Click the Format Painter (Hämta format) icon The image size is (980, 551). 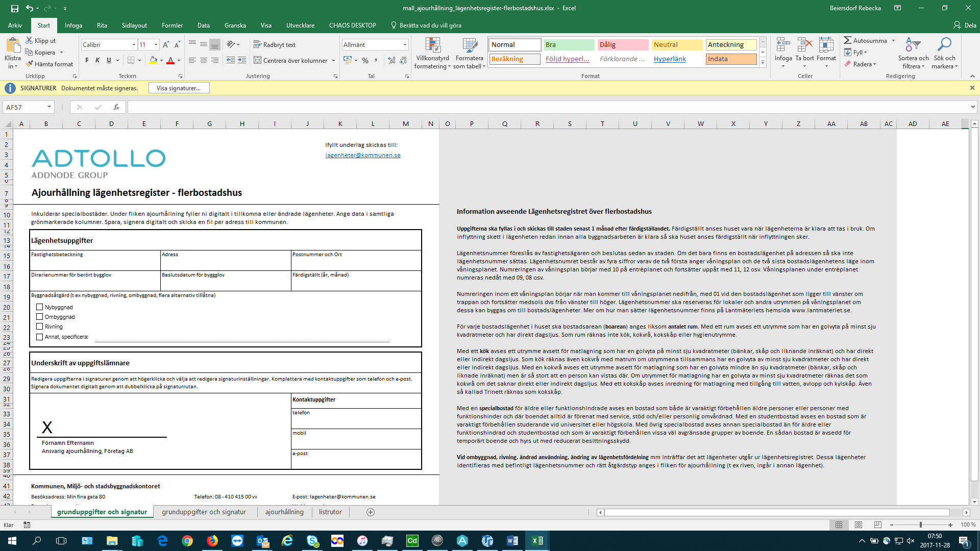coord(30,64)
